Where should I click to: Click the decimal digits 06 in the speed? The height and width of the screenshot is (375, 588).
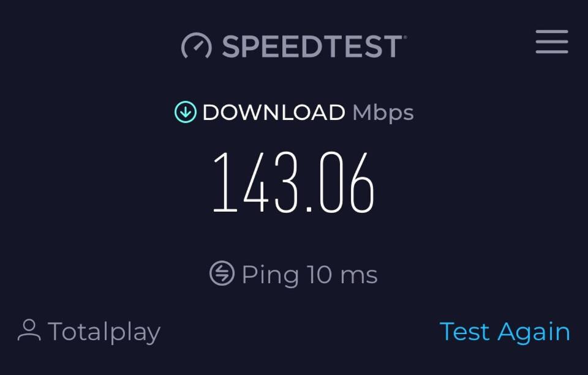(347, 182)
